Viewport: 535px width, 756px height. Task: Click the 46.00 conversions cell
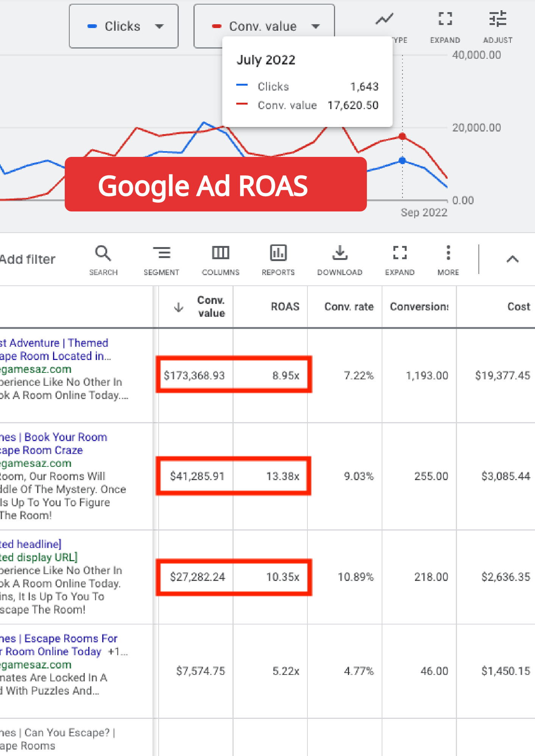click(x=434, y=671)
